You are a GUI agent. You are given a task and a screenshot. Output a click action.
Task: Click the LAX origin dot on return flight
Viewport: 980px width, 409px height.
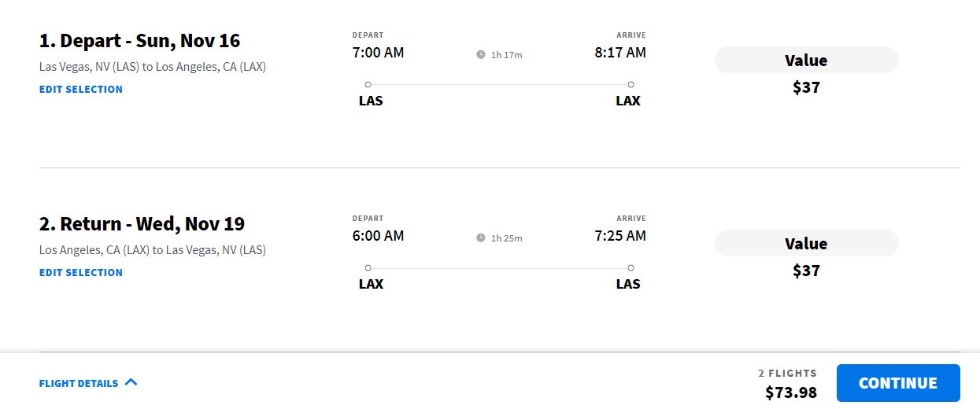click(368, 267)
